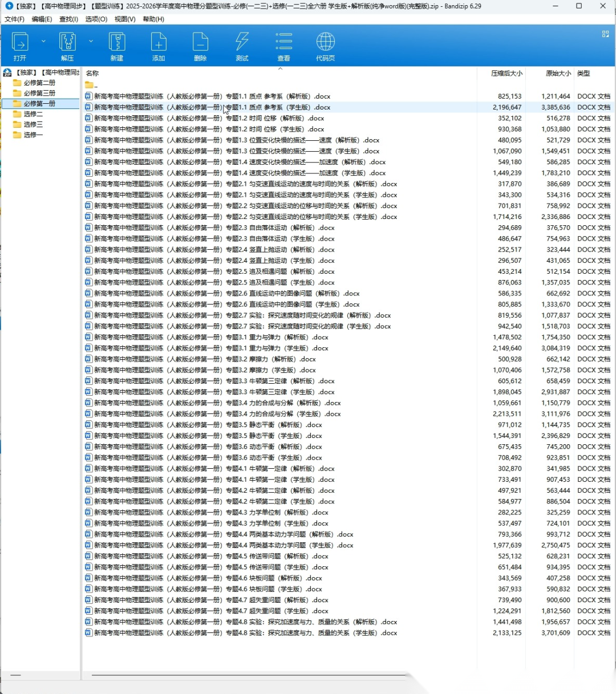616x694 pixels.
Task: Click the 查看 (View) toolbar icon
Action: 283,46
